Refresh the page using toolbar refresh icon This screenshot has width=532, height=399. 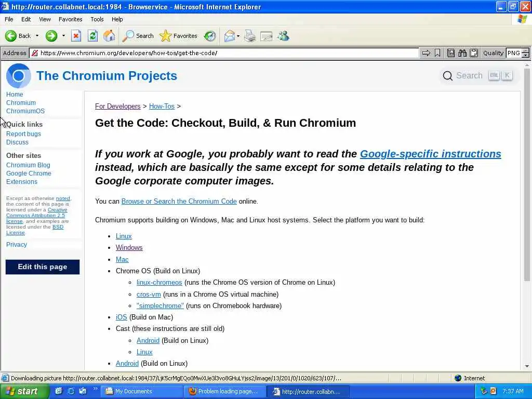tap(92, 36)
